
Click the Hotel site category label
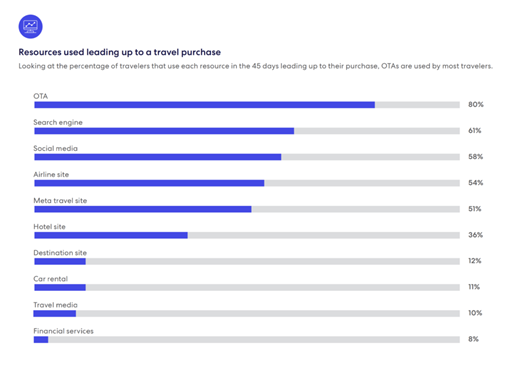pos(49,227)
